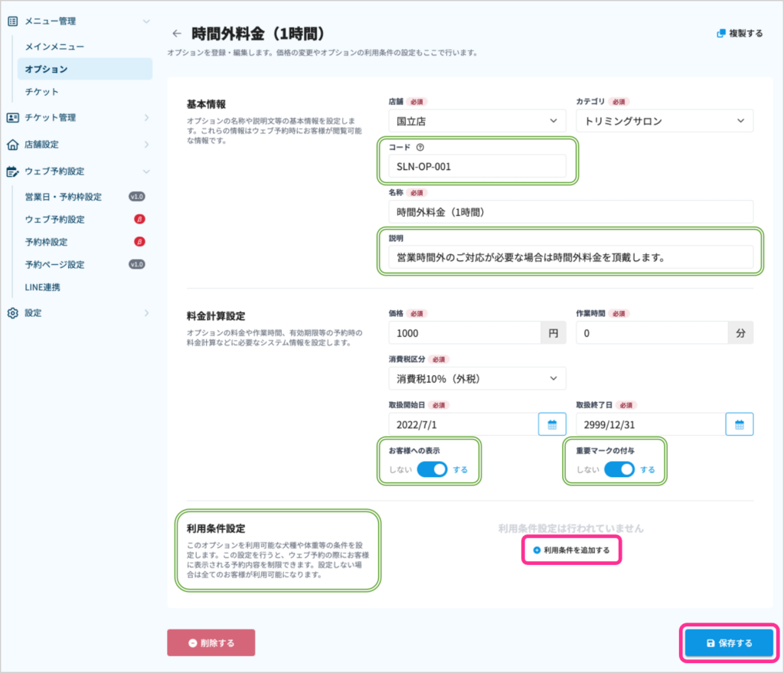Click the 削除する delete button
Viewport: 784px width, 673px height.
211,643
